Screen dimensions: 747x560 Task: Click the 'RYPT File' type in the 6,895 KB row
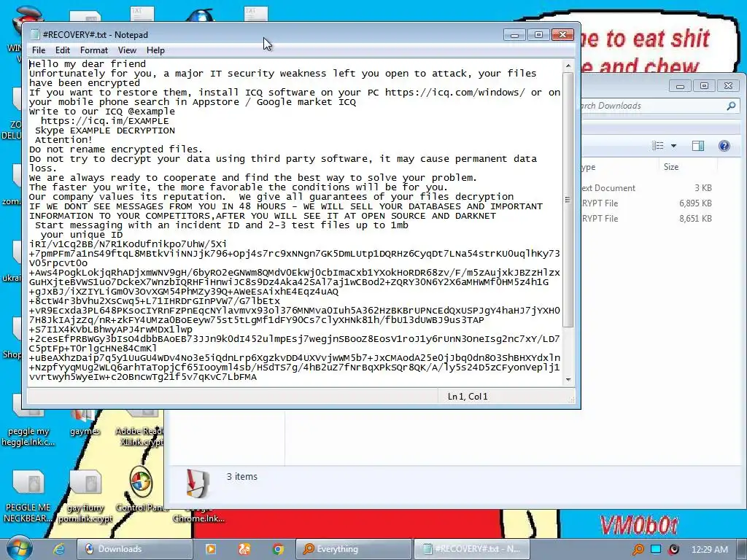(x=600, y=203)
